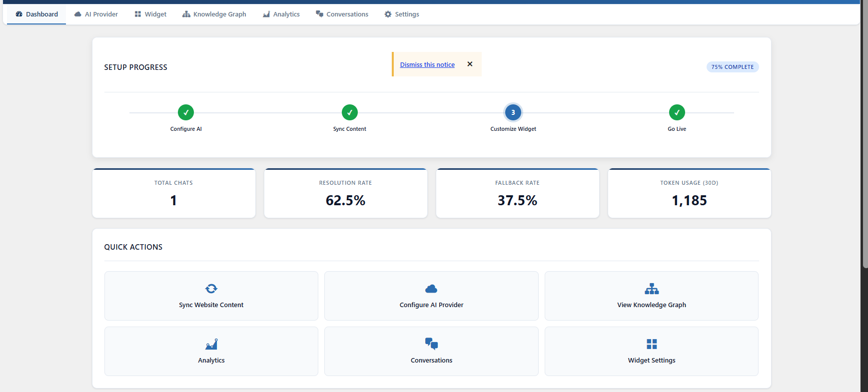Click the chat bubbles icon on Conversations quick action
Image resolution: width=868 pixels, height=392 pixels.
(431, 344)
